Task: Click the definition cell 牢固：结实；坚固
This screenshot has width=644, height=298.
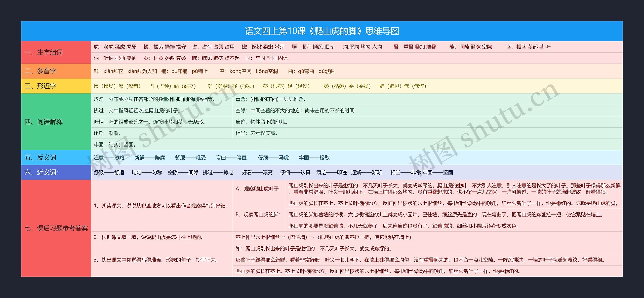Action: [357, 144]
